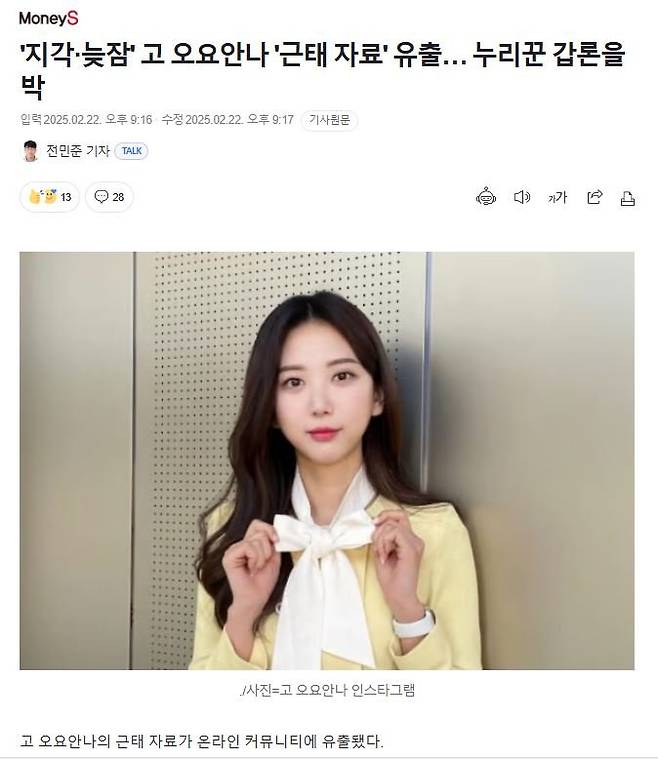The height and width of the screenshot is (759, 658).
Task: Open the 가가 font size setting
Action: coord(557,197)
